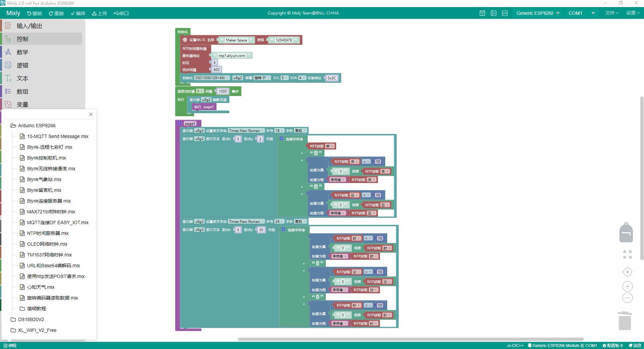Screen dimensions: 644x349
Task: Click the Wi-Fi name field Maker Space
Action: pos(236,40)
